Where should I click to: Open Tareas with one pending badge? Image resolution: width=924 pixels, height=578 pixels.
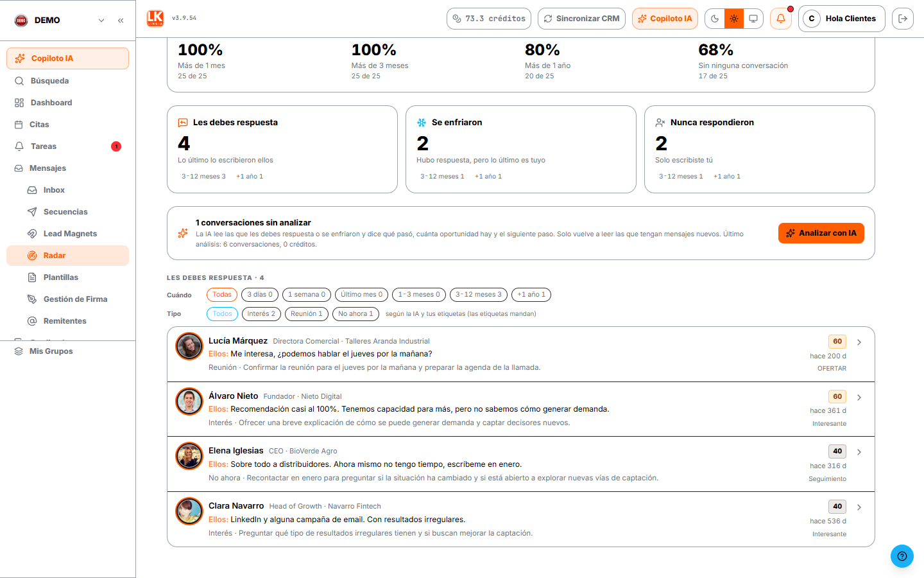click(67, 146)
